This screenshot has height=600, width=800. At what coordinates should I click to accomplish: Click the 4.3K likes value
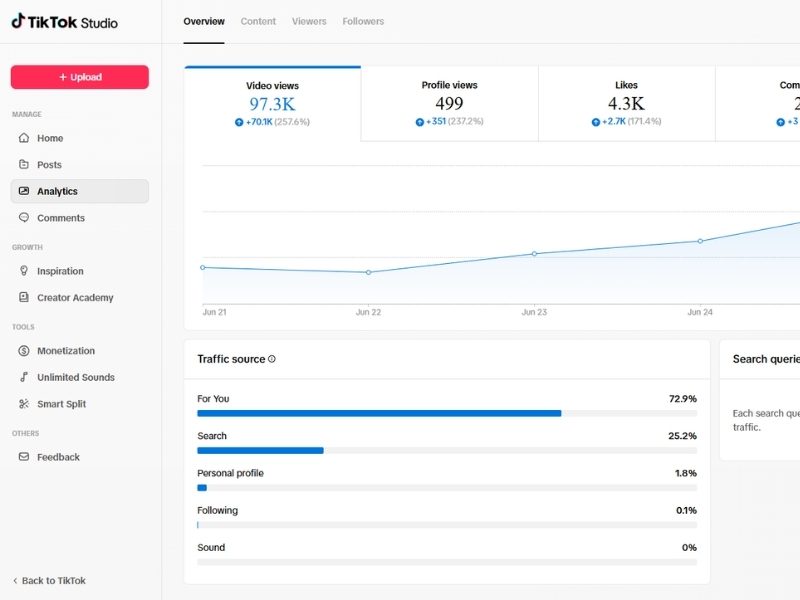pos(627,104)
